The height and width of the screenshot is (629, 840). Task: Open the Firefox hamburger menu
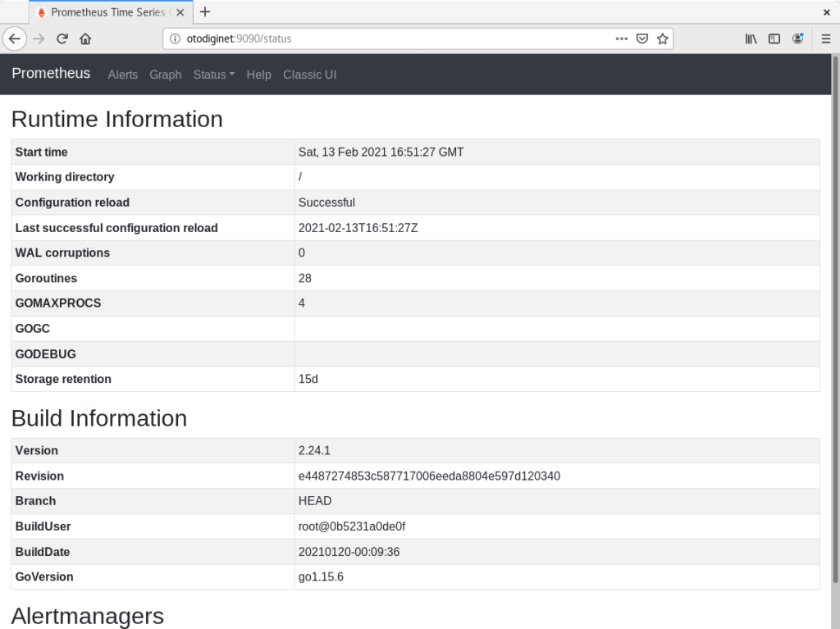826,39
